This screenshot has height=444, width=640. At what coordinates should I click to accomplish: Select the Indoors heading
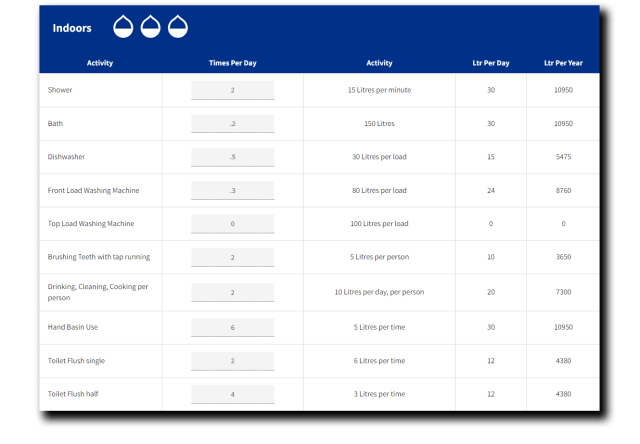click(72, 28)
